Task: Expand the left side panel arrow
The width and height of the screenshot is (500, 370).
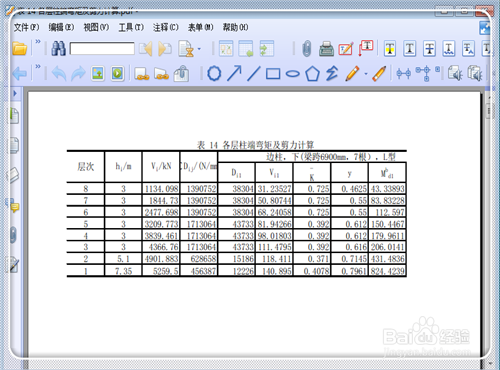Action: pyautogui.click(x=15, y=93)
